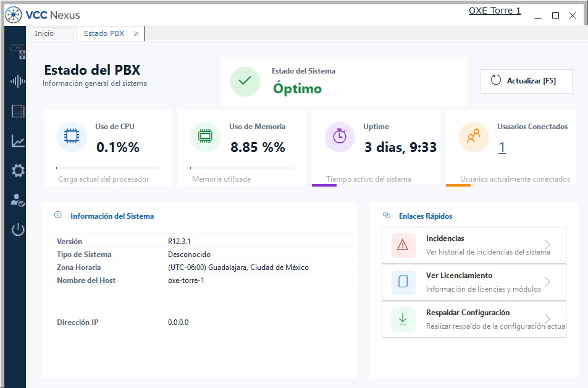Open Incidencias quick link title
The width and height of the screenshot is (588, 388).
[445, 238]
